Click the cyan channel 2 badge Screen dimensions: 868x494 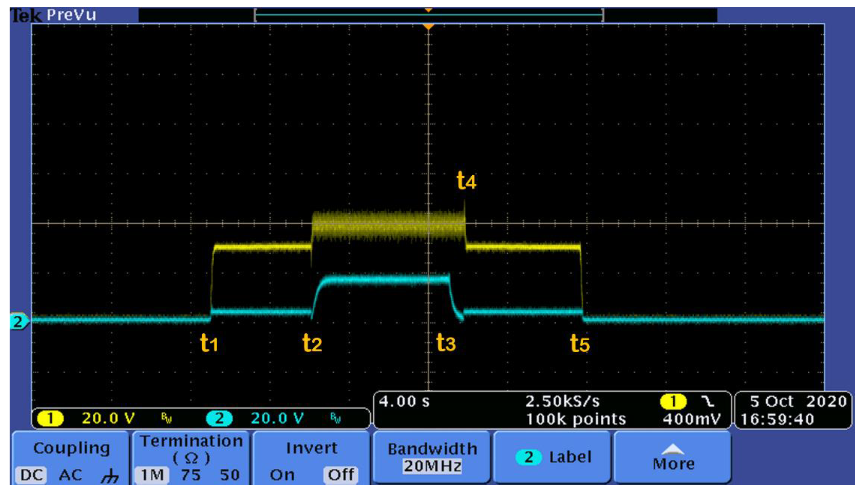pyautogui.click(x=219, y=418)
